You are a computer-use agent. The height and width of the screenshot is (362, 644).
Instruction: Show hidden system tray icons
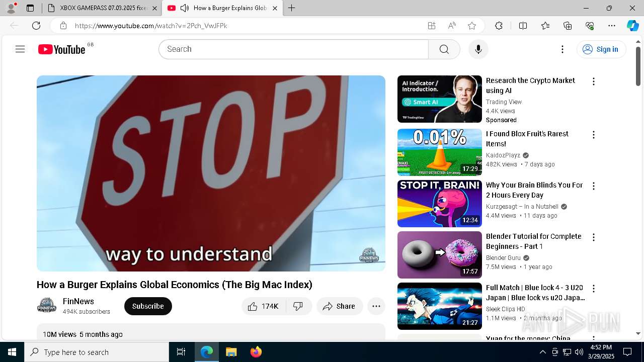tap(542, 352)
